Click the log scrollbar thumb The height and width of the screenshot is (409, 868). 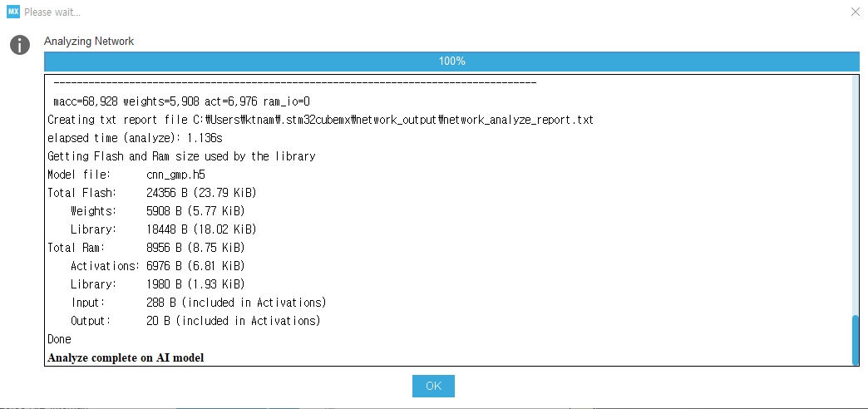856,340
